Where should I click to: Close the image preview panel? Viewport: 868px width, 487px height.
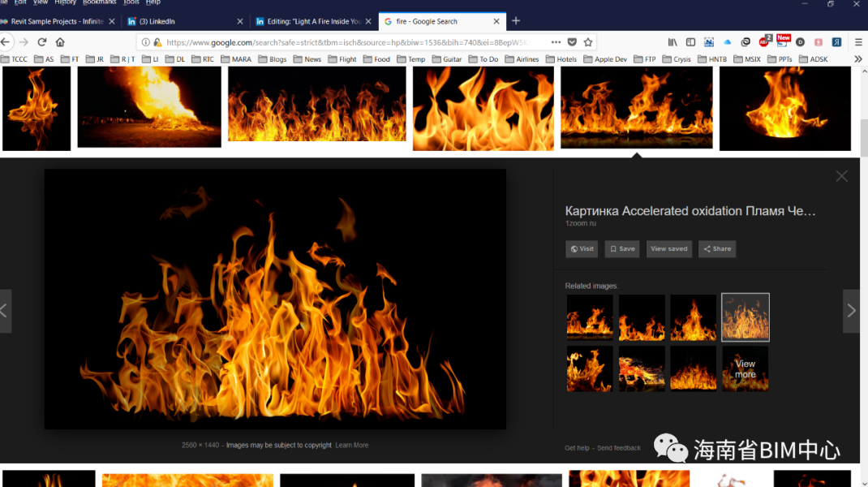(x=841, y=176)
